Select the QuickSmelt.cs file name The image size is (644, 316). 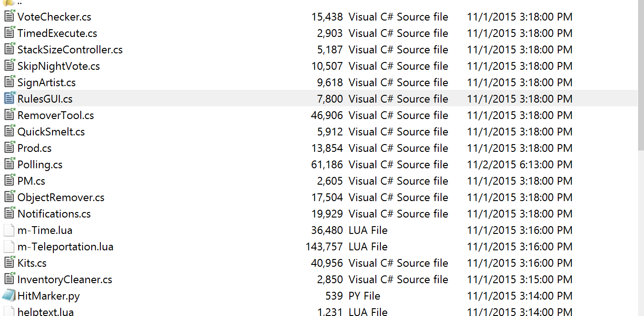point(51,132)
